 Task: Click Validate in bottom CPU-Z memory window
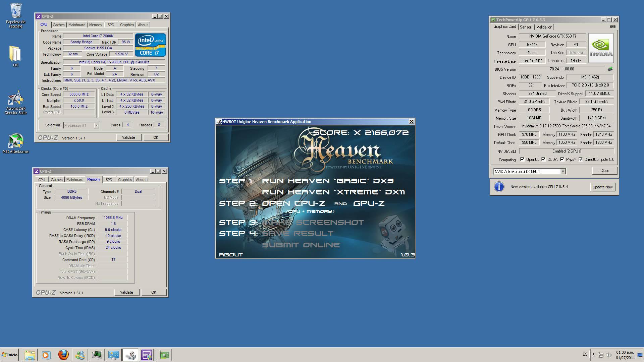click(126, 292)
